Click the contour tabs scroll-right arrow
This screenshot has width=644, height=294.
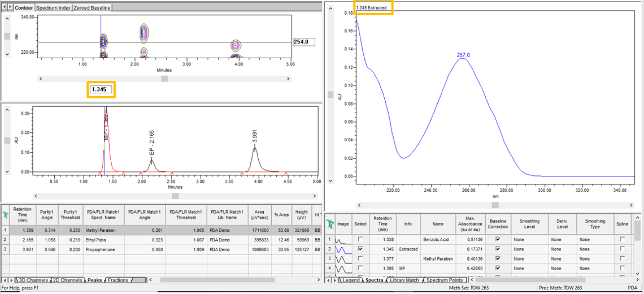[x=10, y=7]
